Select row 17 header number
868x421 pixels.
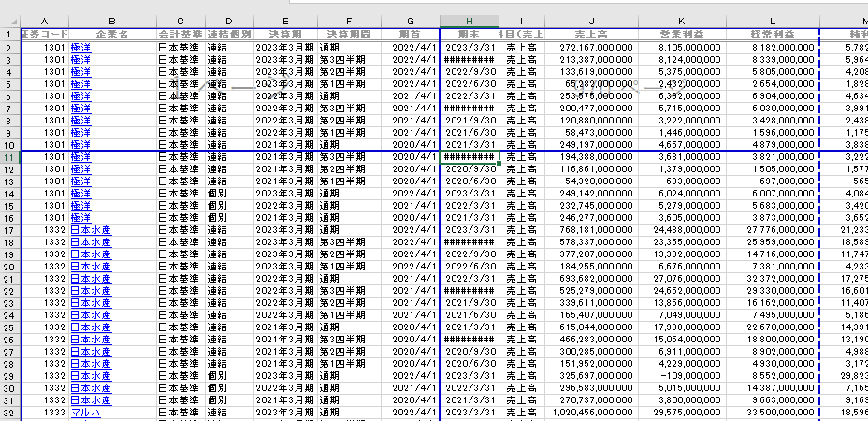click(x=10, y=230)
